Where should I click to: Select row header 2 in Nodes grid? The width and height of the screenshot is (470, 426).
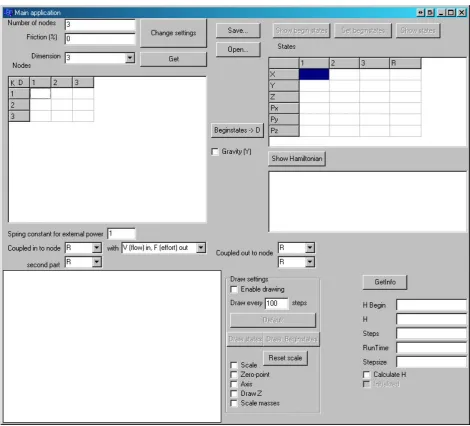point(19,105)
